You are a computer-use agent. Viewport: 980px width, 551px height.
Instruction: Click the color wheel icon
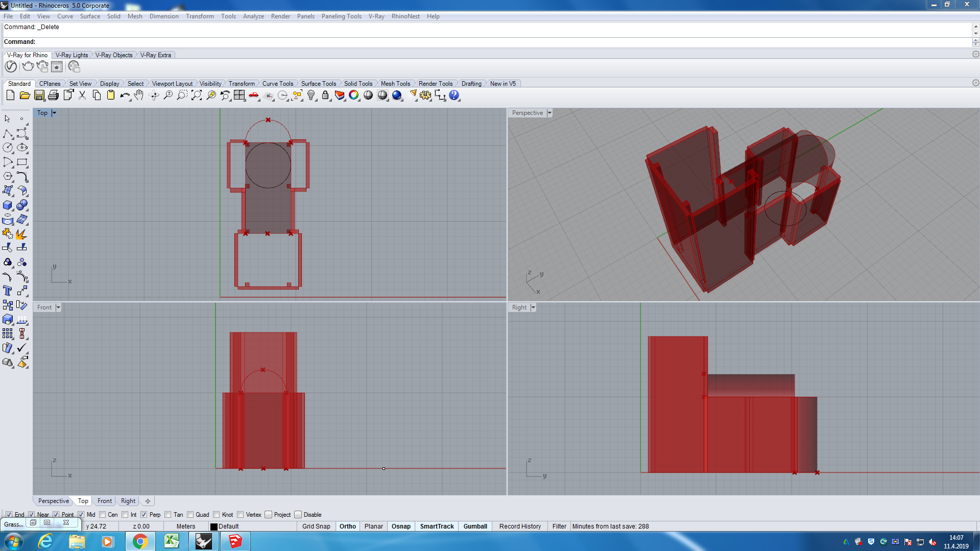pyautogui.click(x=353, y=95)
